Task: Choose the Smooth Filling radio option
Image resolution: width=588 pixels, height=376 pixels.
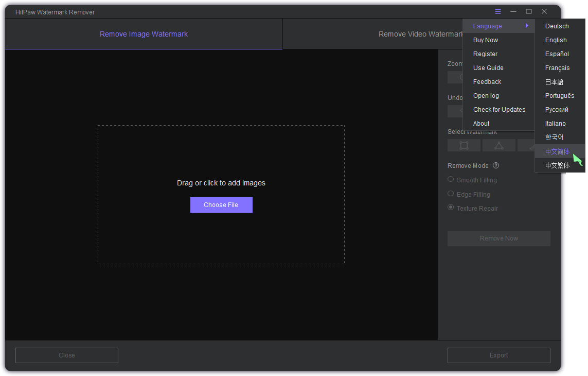Action: tap(451, 180)
